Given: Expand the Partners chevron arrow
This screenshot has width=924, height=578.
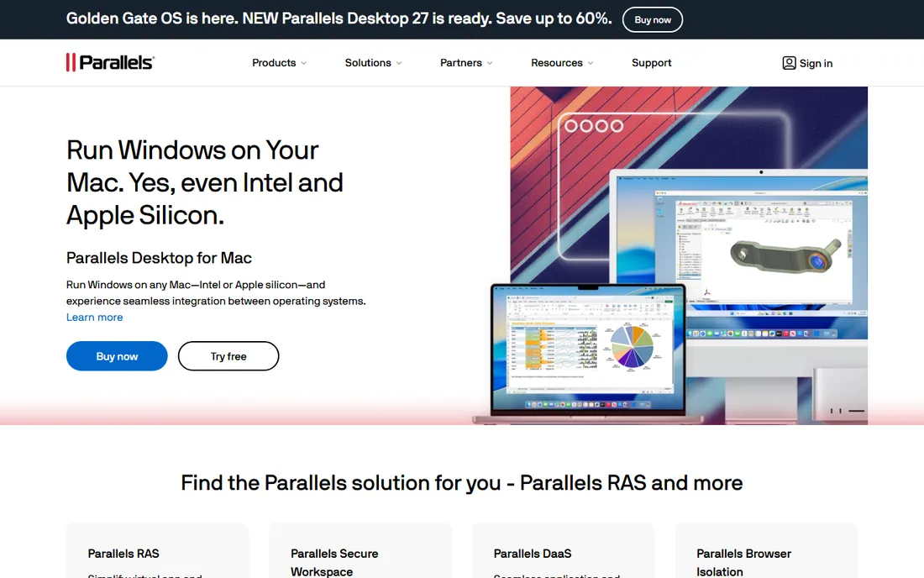Looking at the screenshot, I should click(490, 63).
